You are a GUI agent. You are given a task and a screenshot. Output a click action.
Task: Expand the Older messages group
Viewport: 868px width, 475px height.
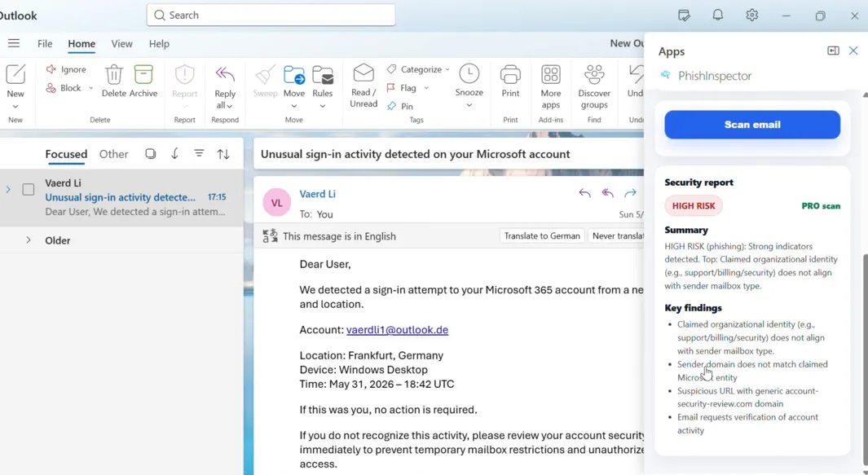[29, 240]
